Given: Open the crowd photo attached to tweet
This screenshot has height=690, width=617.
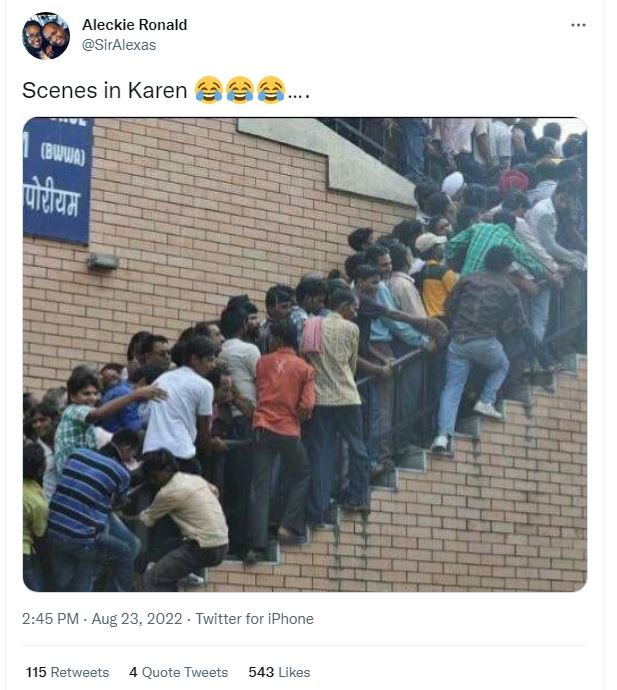Looking at the screenshot, I should [305, 355].
